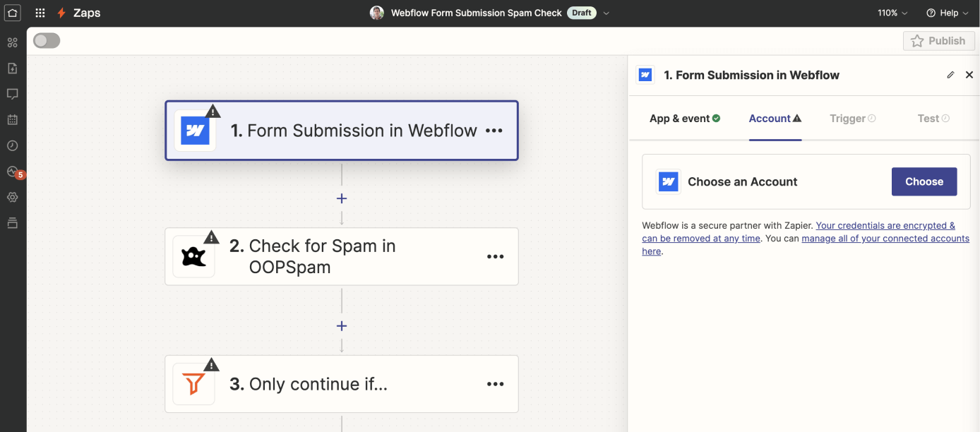980x432 pixels.
Task: Open the apps grid launcher icon
Action: [x=40, y=13]
